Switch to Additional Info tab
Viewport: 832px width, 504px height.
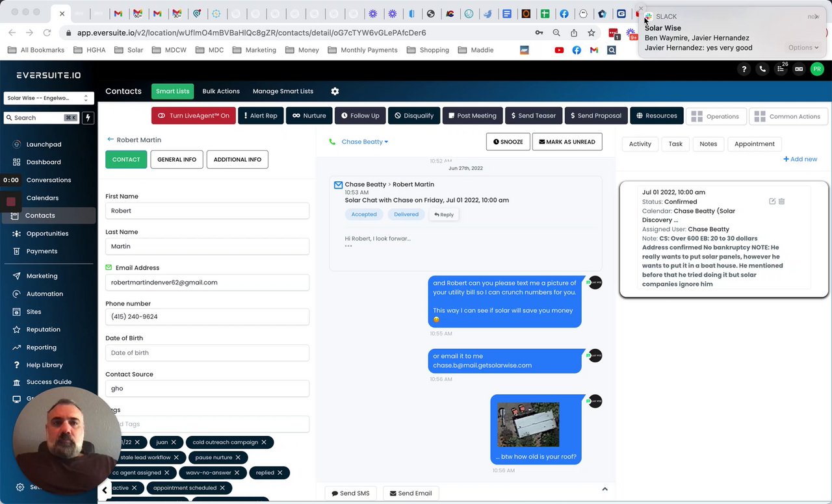(x=237, y=160)
